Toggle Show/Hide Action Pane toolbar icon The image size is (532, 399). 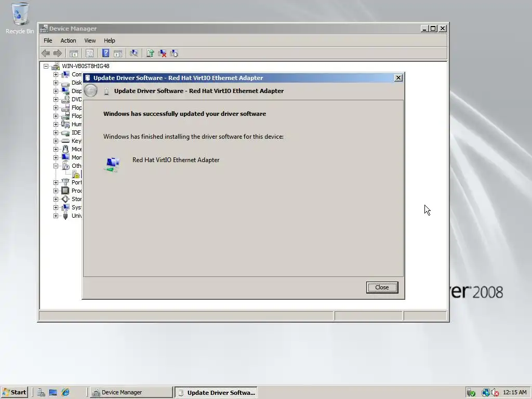click(x=118, y=54)
